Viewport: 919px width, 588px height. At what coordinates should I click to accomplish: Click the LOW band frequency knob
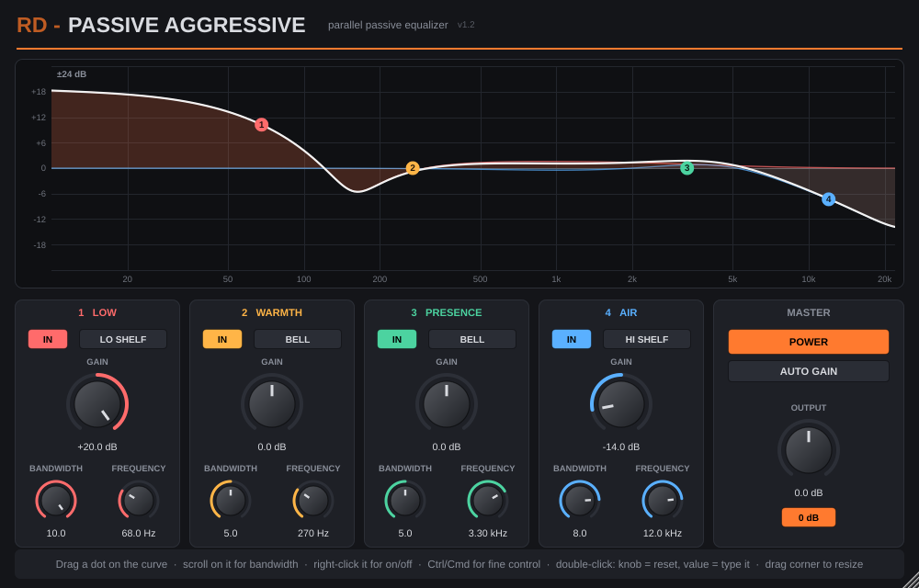point(139,501)
